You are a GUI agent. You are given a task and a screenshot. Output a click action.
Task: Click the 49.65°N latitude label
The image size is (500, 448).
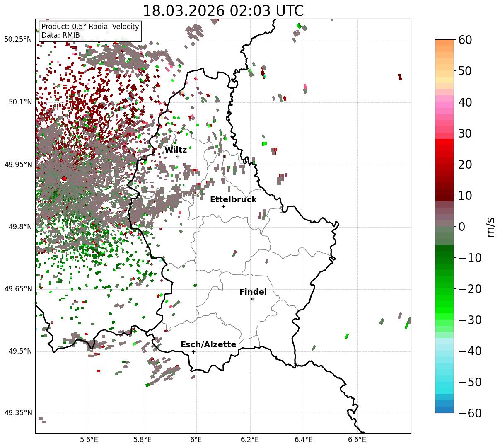click(x=18, y=289)
